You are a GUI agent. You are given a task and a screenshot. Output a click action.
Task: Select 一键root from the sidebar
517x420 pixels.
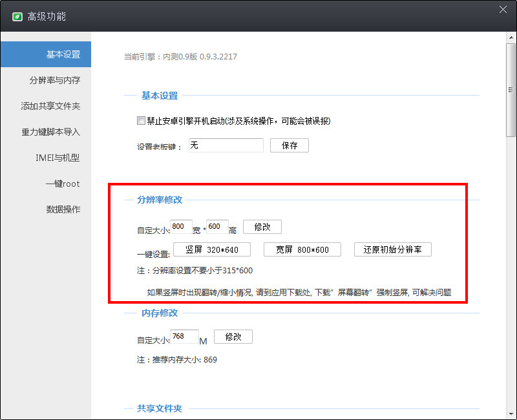(x=63, y=184)
